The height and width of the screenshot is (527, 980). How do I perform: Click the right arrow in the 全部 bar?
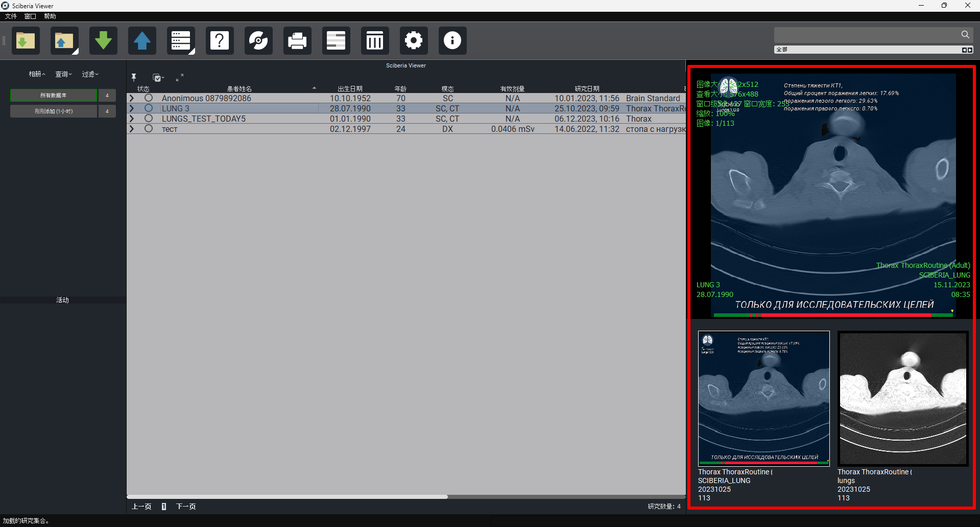coord(970,50)
